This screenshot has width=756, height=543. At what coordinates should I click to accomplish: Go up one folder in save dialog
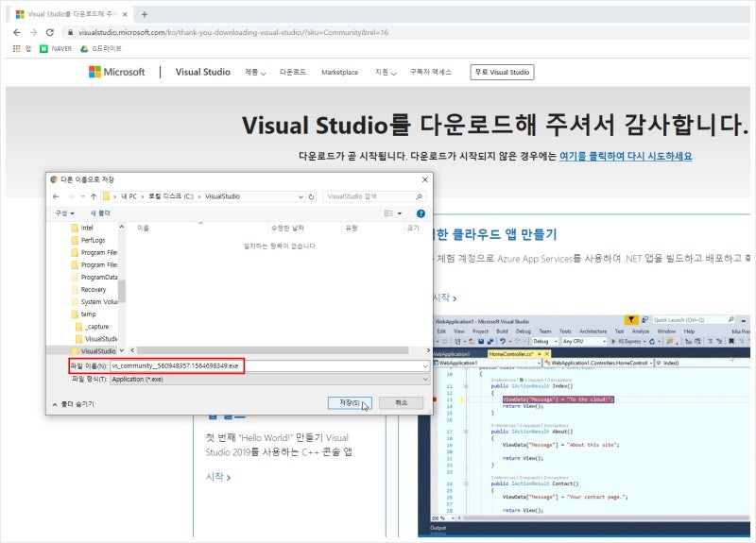tap(94, 196)
